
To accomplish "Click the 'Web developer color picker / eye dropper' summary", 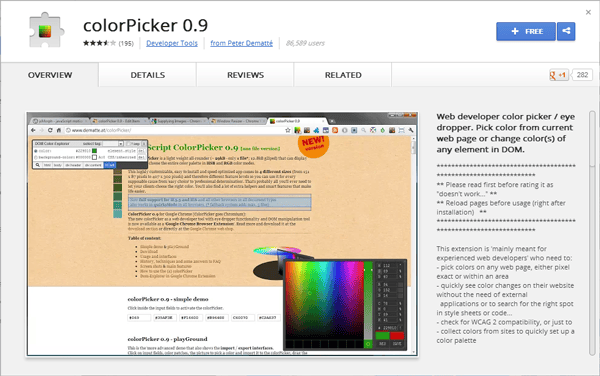I will pyautogui.click(x=505, y=133).
